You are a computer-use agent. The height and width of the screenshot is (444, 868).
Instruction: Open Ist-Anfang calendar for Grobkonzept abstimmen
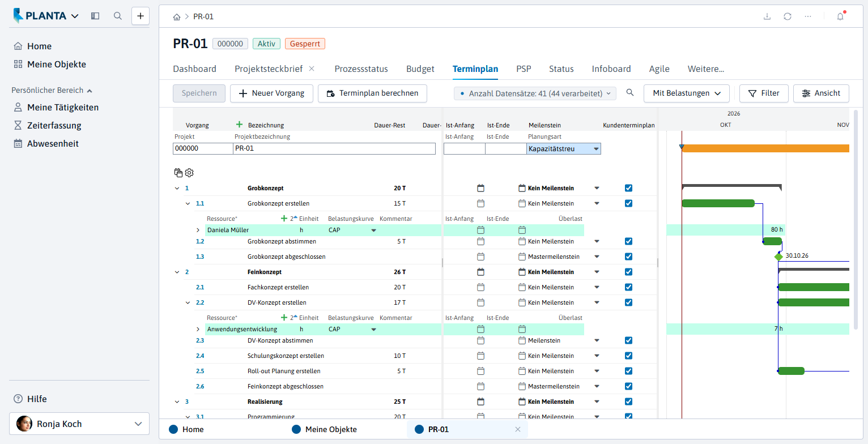pos(480,241)
